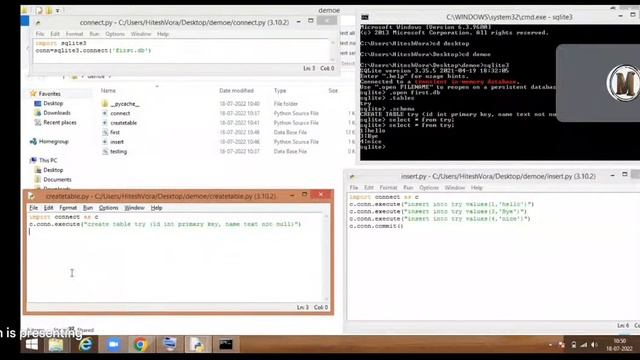Switch to the Command Prompt taskbar icon
The height and width of the screenshot is (360, 640).
(x=225, y=345)
